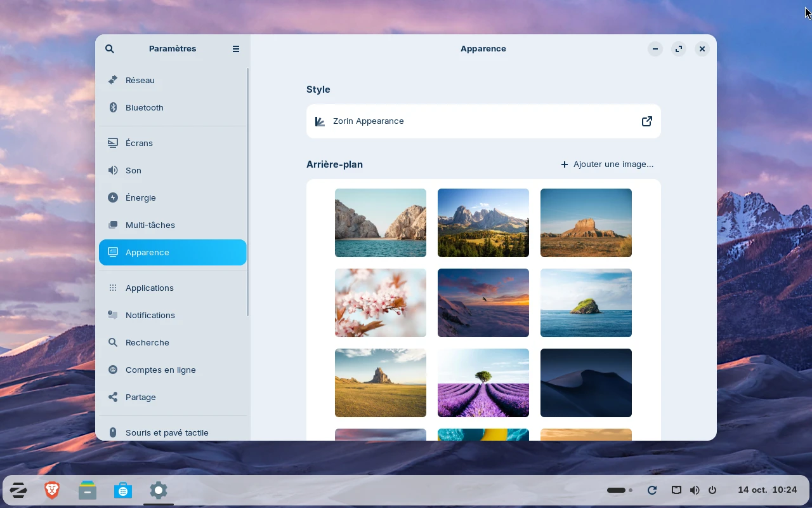Open the Applications settings section
This screenshot has width=812, height=508.
[x=173, y=288]
